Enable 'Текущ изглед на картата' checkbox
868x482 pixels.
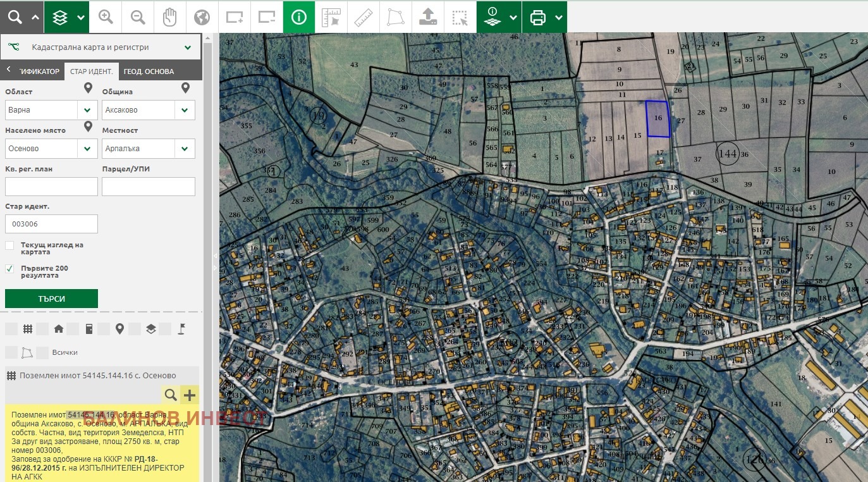[x=9, y=245]
